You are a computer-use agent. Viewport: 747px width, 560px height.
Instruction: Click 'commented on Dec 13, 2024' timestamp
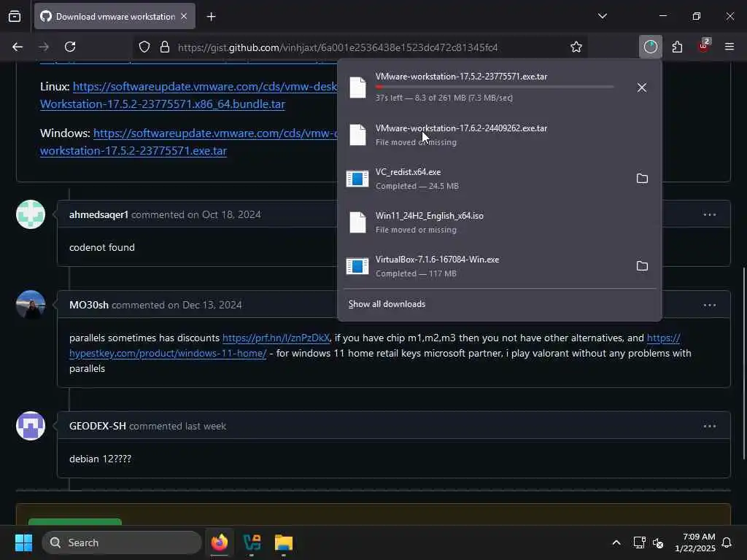click(177, 305)
